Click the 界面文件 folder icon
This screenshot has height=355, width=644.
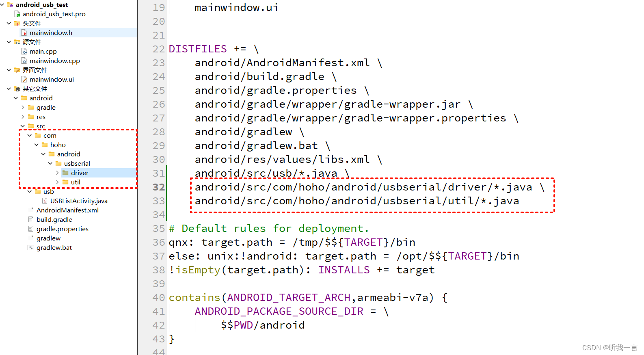point(17,70)
